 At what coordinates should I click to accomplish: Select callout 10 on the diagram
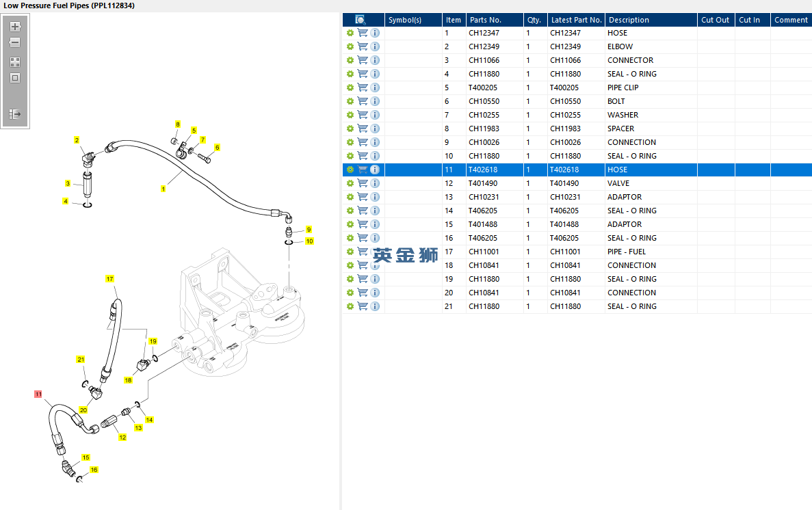(309, 241)
